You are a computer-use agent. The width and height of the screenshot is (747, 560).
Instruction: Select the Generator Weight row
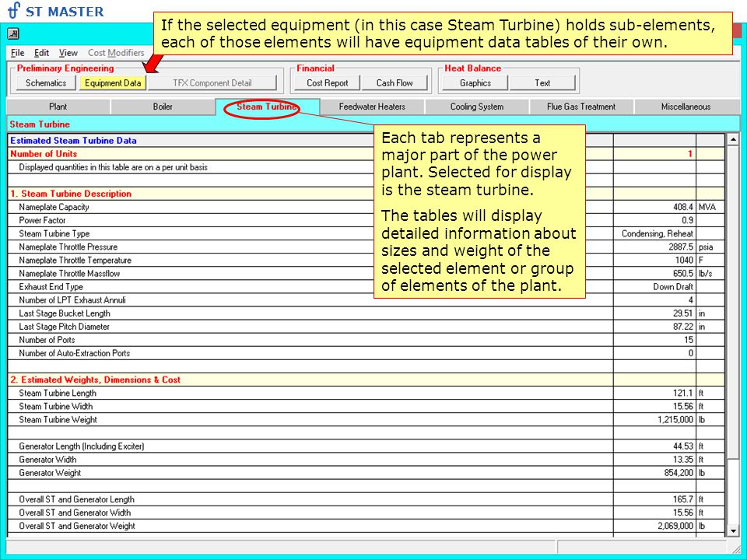point(366,474)
